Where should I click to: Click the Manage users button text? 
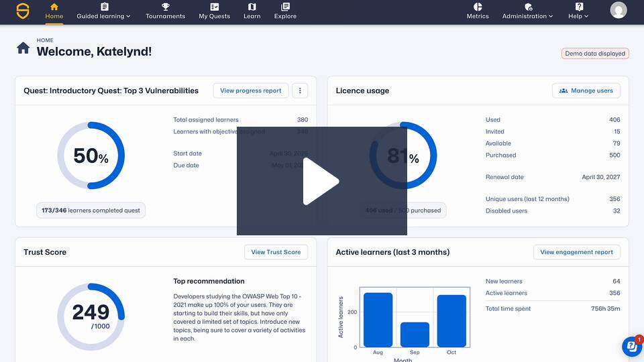pyautogui.click(x=592, y=90)
